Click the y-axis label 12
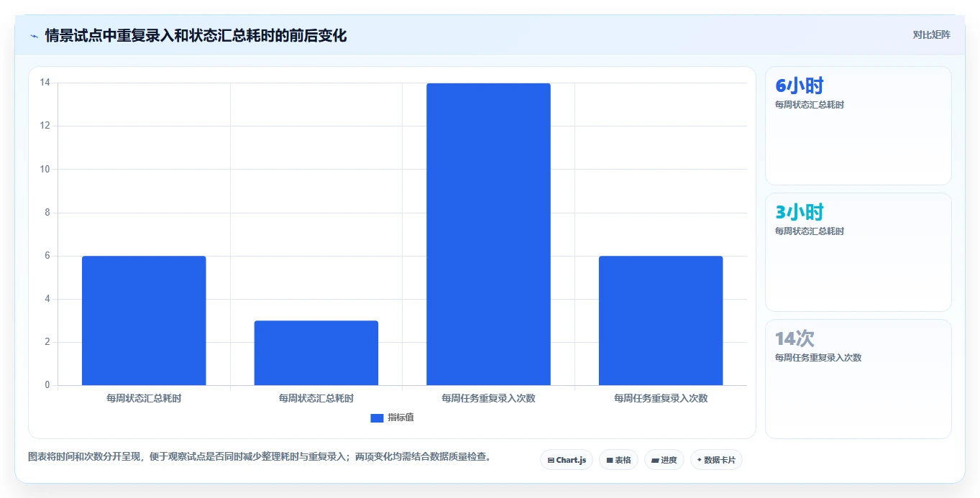The image size is (980, 498). coord(45,126)
